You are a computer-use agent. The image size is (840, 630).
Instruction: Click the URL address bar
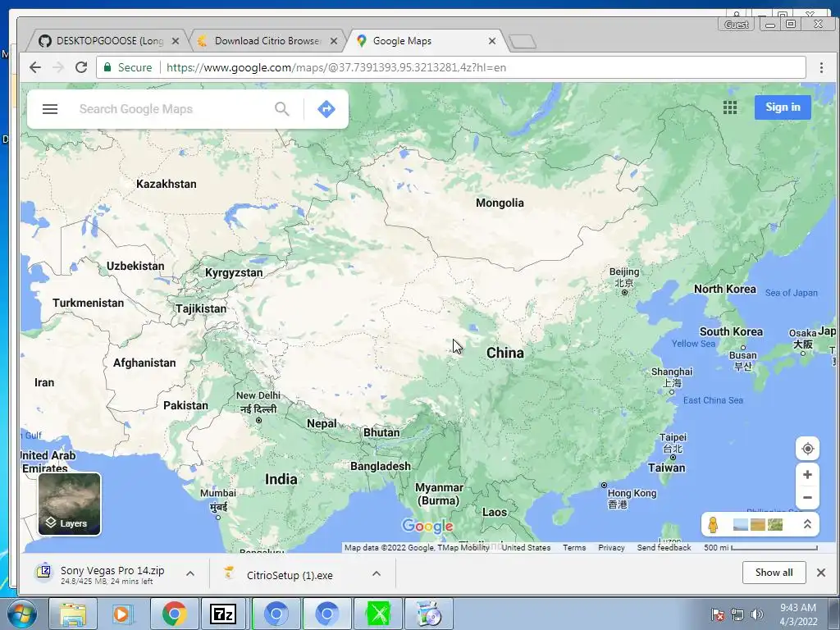pyautogui.click(x=450, y=67)
